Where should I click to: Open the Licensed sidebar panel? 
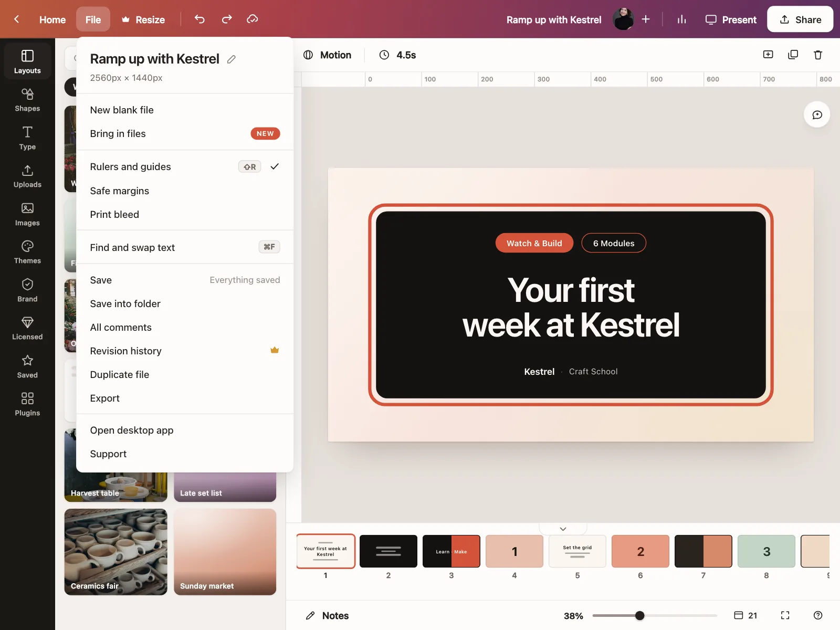27,328
